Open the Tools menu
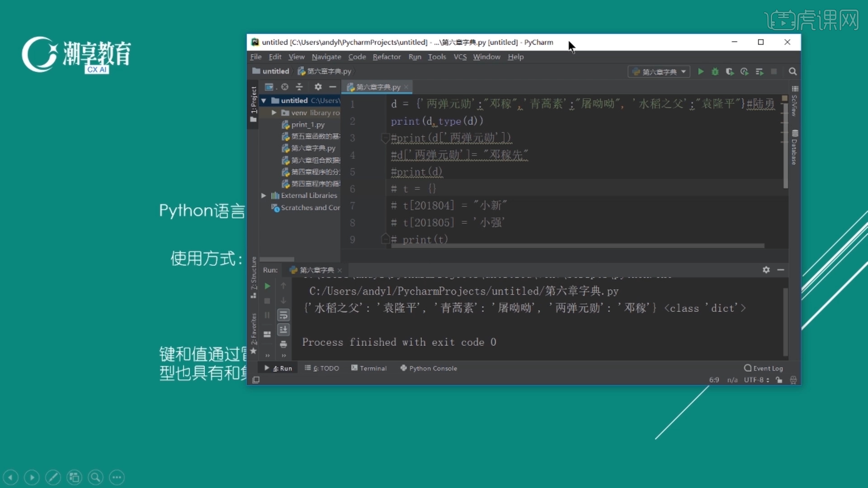This screenshot has width=868, height=488. tap(437, 56)
